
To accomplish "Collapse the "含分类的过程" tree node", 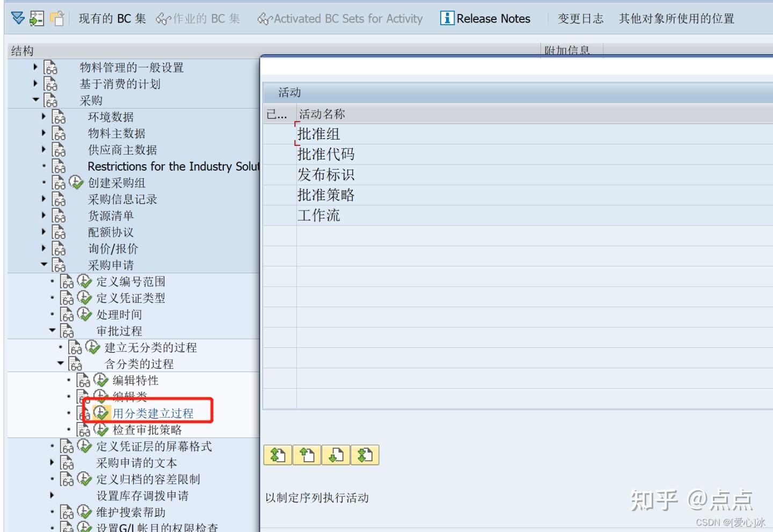I will [61, 363].
